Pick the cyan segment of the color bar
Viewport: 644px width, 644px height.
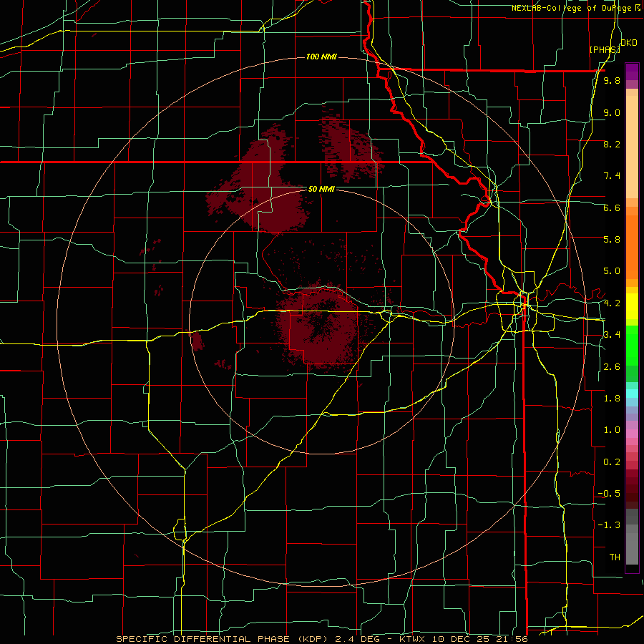pyautogui.click(x=632, y=394)
